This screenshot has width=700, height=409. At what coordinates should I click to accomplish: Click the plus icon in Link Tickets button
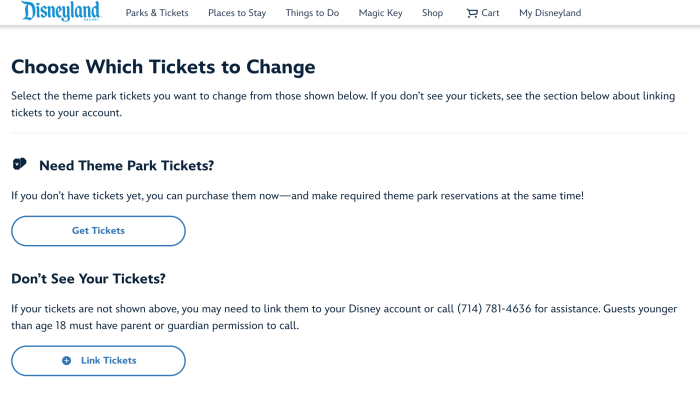(66, 360)
